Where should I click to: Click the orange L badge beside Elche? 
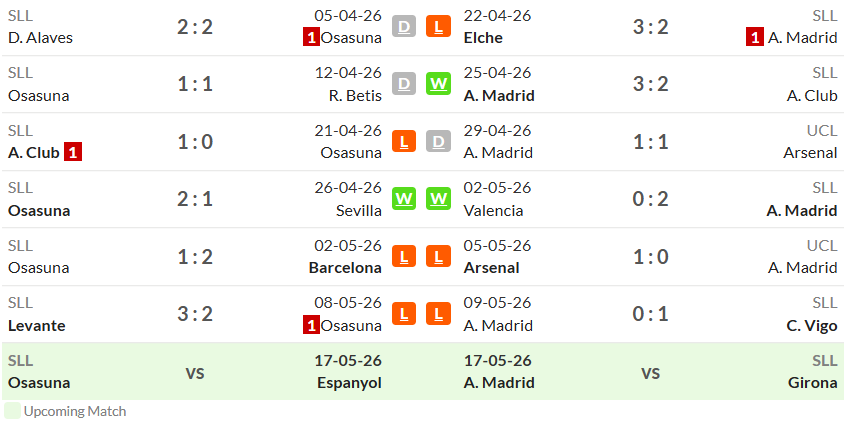[438, 27]
